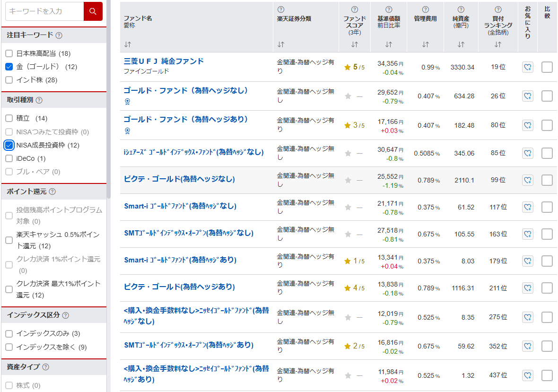This screenshot has height=392, width=558.
Task: Check the iDeCo (1) filter
Action: (9, 159)
